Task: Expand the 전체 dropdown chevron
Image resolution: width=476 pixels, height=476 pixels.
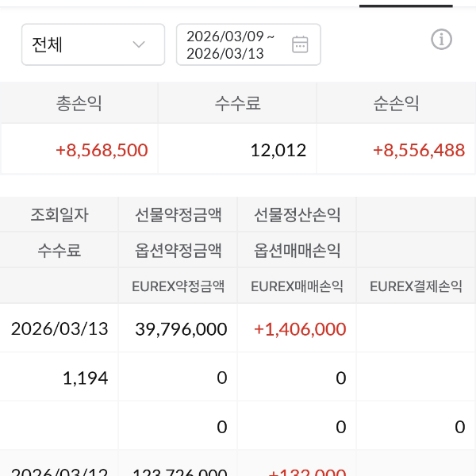Action: click(x=139, y=44)
